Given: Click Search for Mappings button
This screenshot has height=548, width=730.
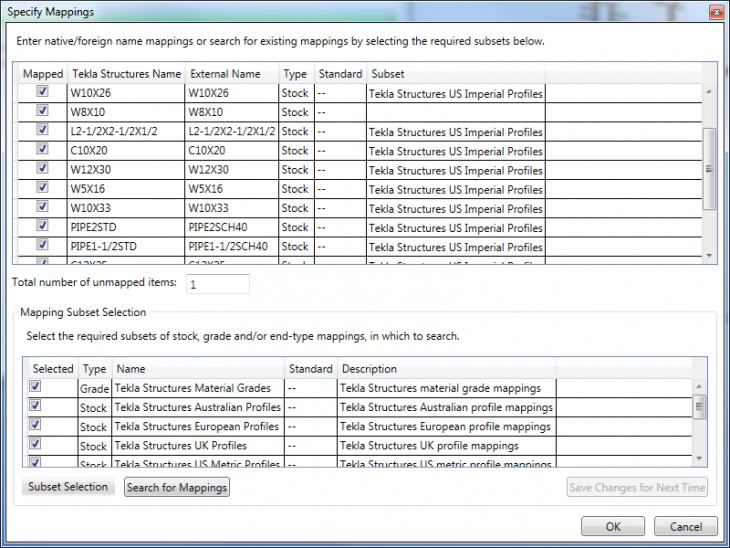Looking at the screenshot, I should 177,487.
